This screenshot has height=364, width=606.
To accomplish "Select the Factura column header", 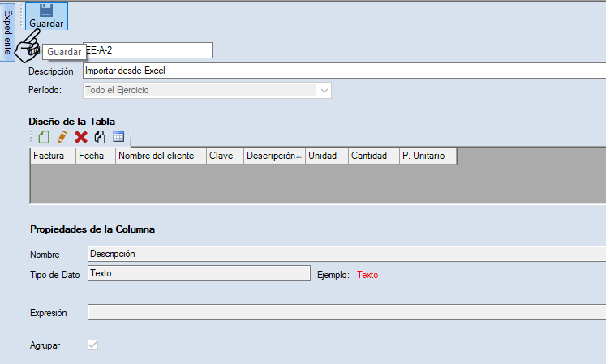I will coord(53,156).
